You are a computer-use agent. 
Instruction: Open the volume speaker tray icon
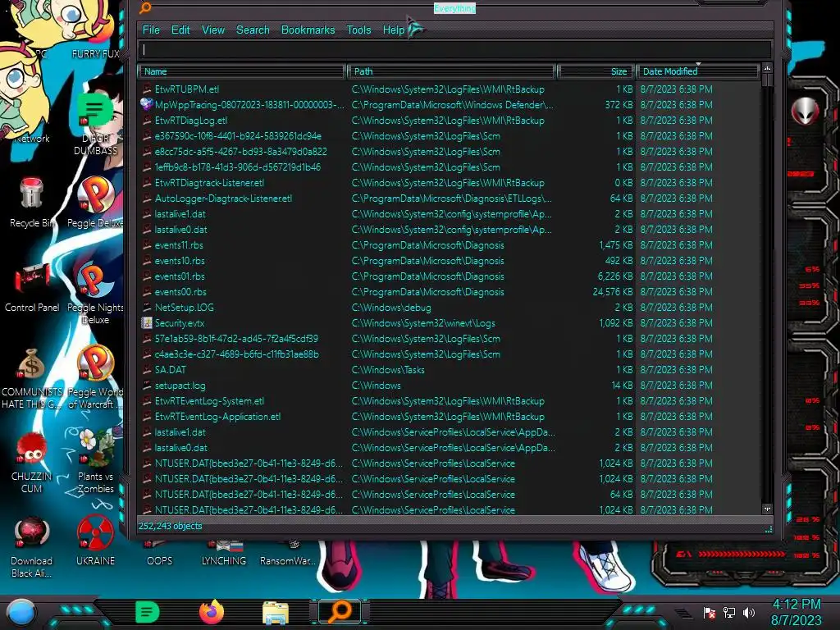[749, 612]
